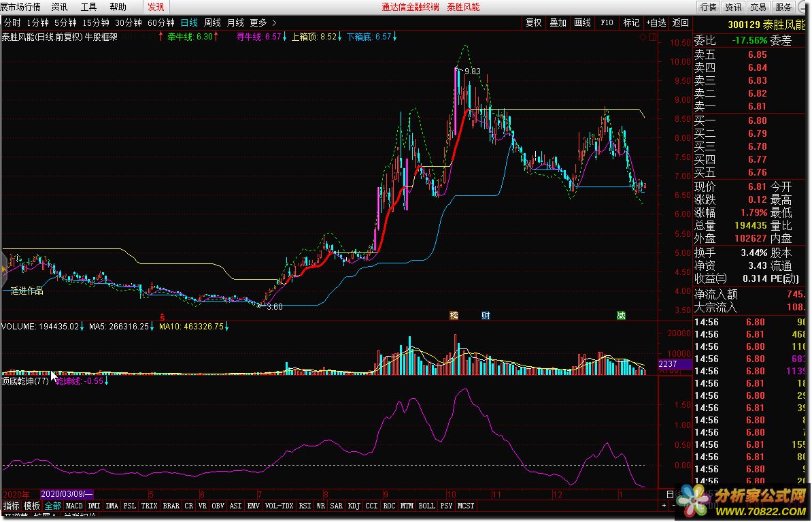812x522 pixels.
Task: Choose the KDJ indicator
Action: pyautogui.click(x=354, y=506)
